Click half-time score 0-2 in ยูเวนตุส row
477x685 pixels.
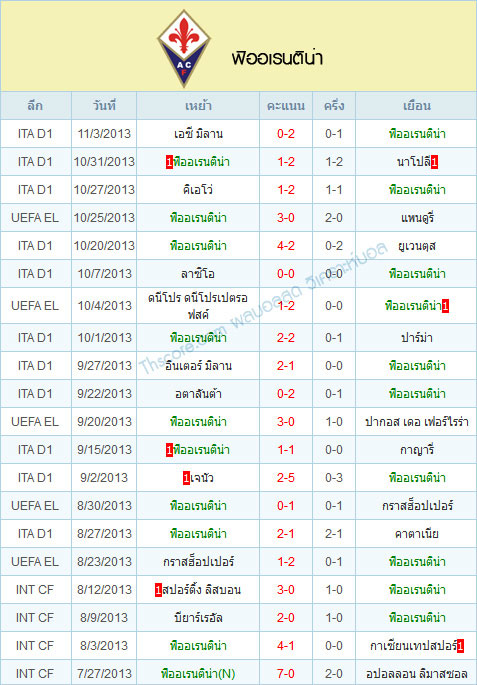[334, 246]
